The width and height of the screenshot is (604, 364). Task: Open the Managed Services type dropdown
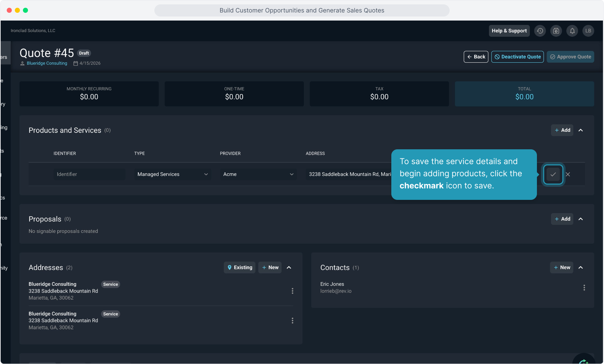(173, 174)
